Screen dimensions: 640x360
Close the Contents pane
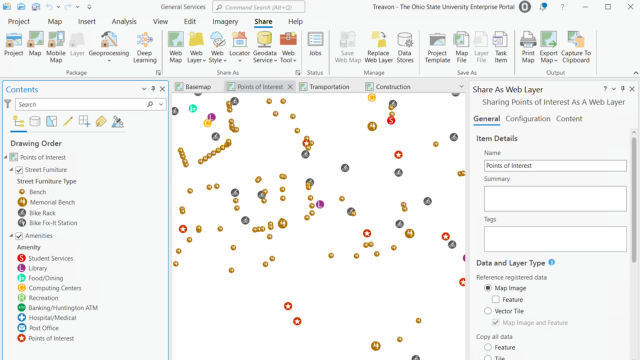162,89
